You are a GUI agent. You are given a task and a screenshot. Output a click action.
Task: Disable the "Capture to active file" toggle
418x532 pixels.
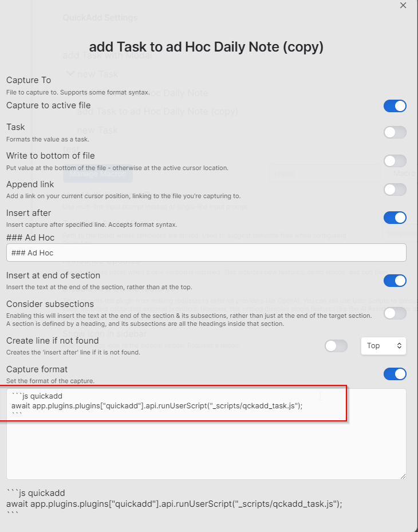[395, 106]
